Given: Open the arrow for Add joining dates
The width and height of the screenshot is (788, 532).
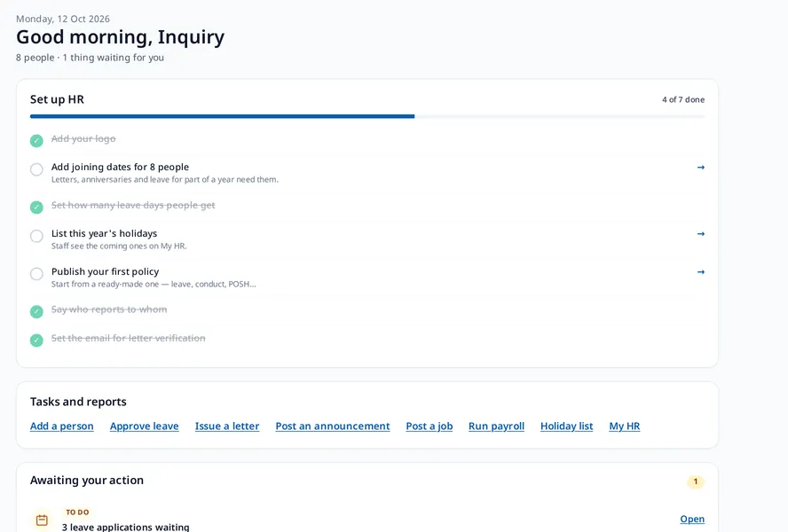Looking at the screenshot, I should pos(700,168).
